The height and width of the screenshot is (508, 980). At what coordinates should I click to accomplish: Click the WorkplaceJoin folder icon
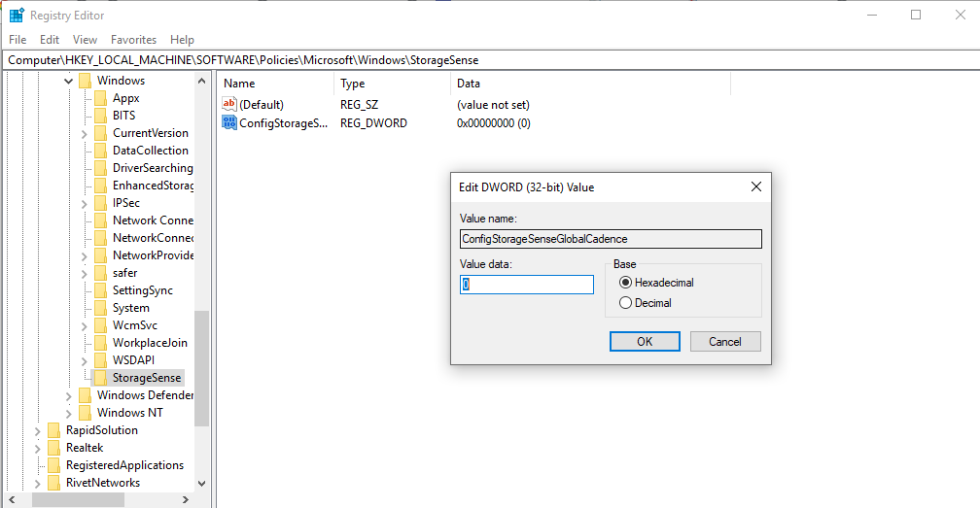[101, 343]
